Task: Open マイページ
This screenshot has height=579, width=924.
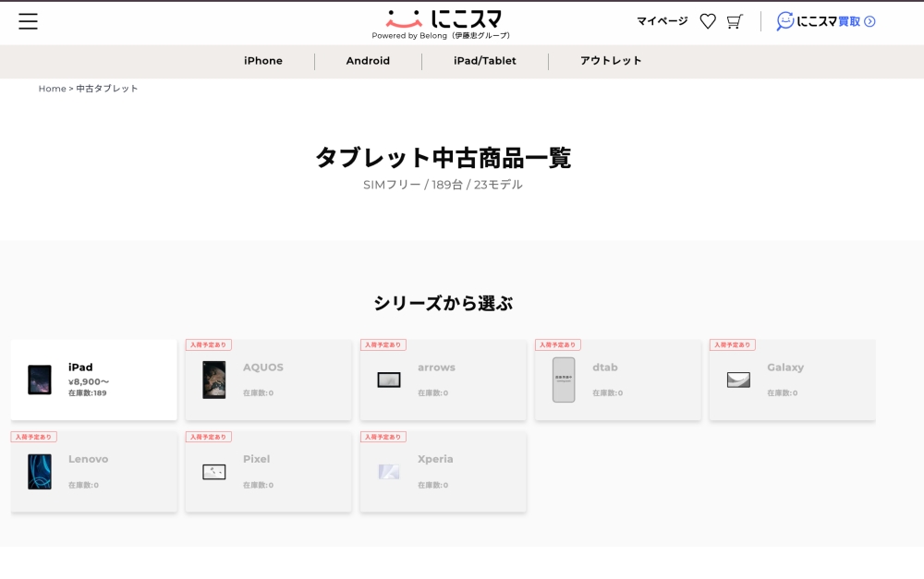Action: coord(662,21)
